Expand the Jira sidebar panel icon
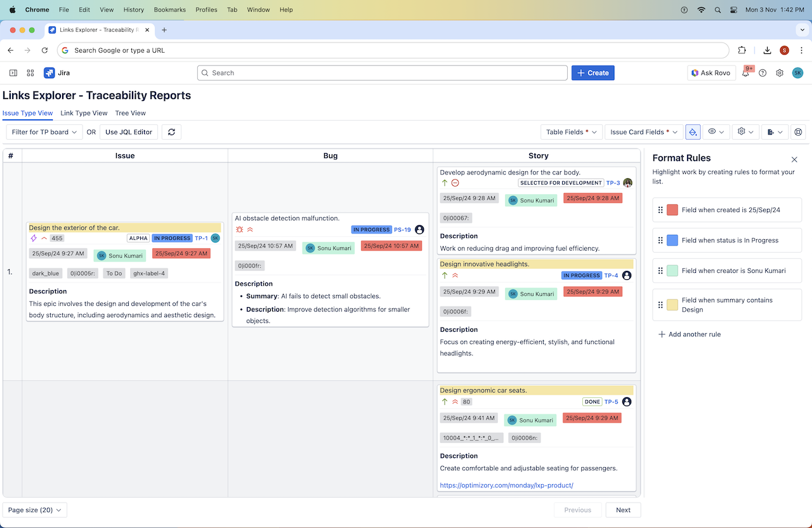The image size is (812, 528). 13,73
